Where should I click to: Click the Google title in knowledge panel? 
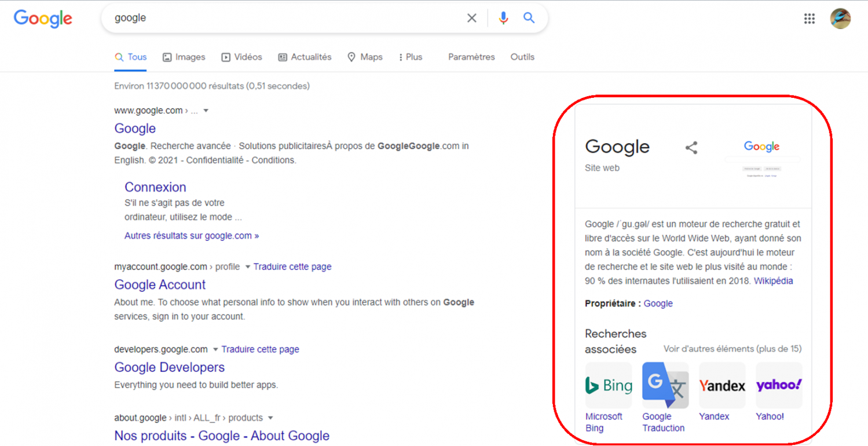(617, 147)
